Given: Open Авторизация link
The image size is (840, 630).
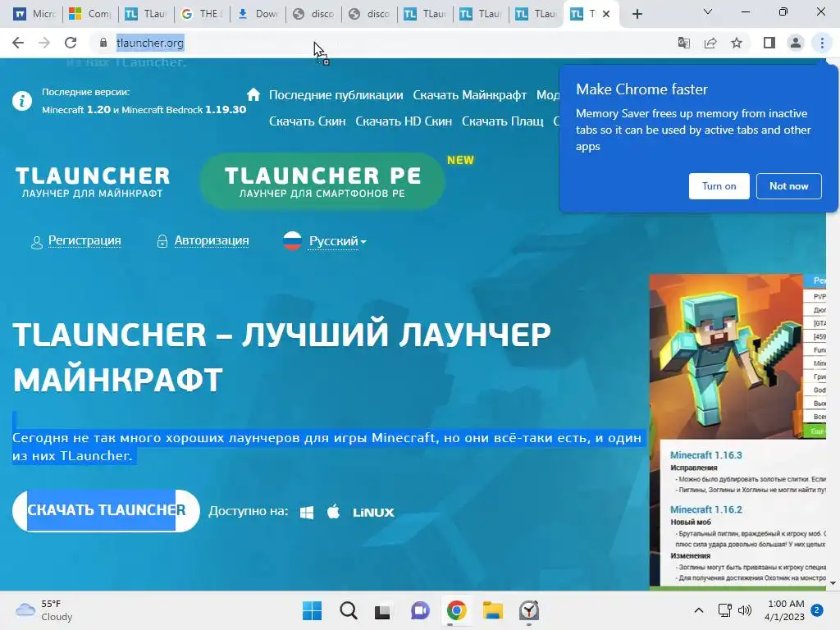Looking at the screenshot, I should (211, 240).
